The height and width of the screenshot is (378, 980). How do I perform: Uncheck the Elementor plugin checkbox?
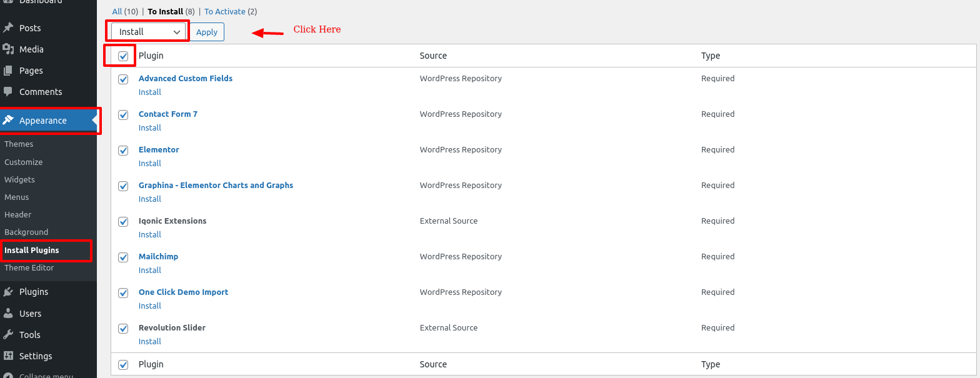[123, 151]
